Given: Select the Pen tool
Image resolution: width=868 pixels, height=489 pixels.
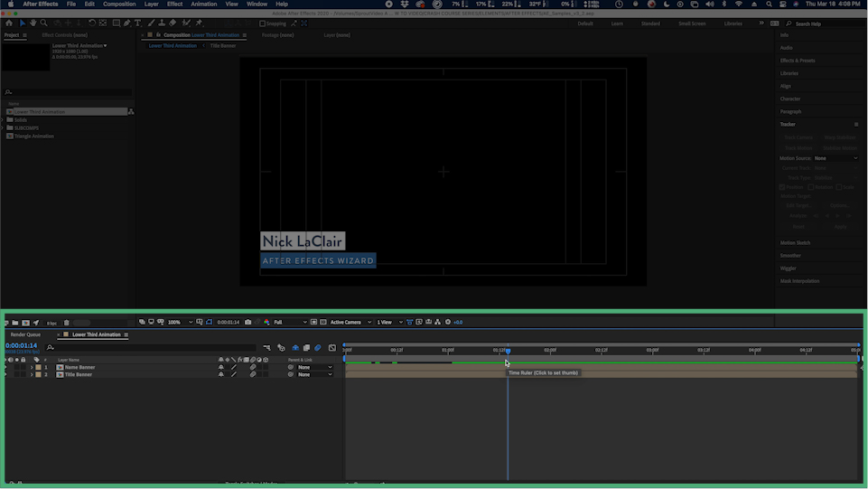Looking at the screenshot, I should [126, 23].
